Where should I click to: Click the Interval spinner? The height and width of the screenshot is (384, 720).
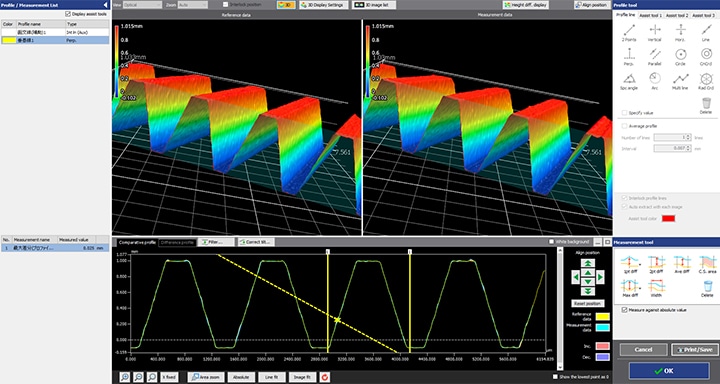pos(689,148)
